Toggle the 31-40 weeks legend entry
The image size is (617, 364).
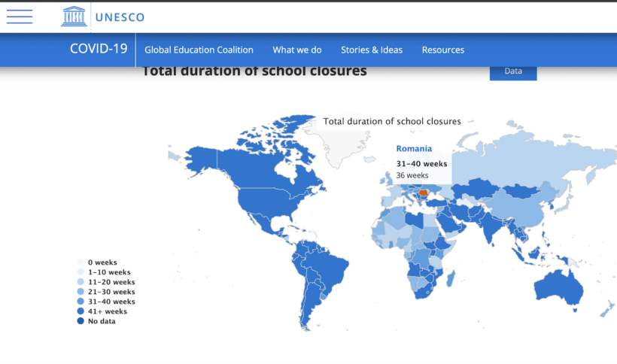coord(106,302)
